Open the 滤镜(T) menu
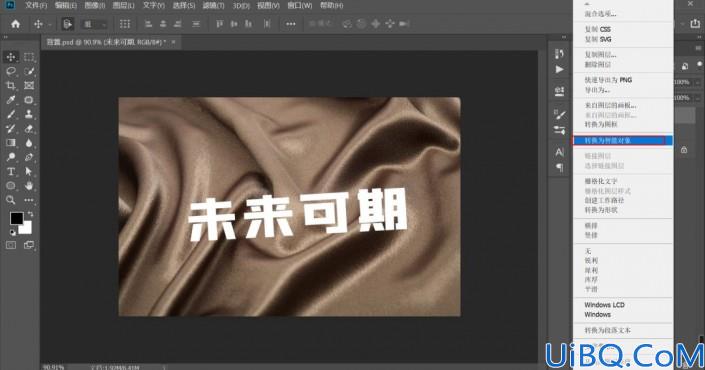The height and width of the screenshot is (370, 705). click(x=213, y=5)
